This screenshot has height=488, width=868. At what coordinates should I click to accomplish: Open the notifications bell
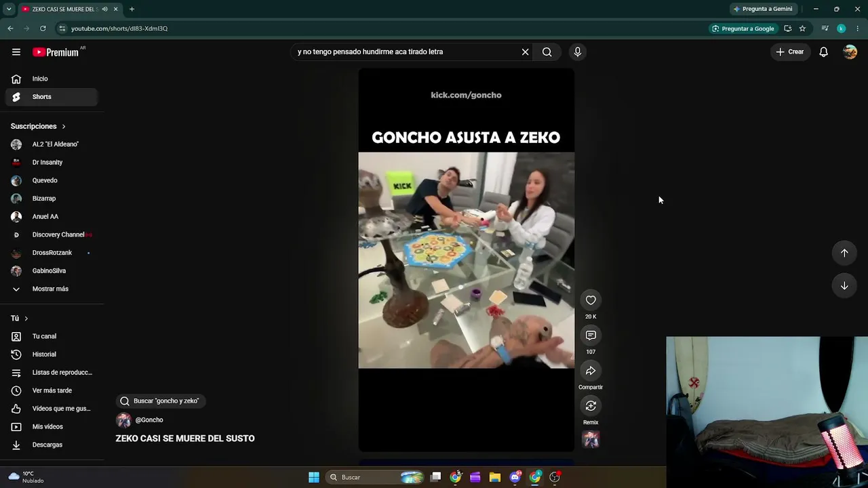pyautogui.click(x=823, y=52)
